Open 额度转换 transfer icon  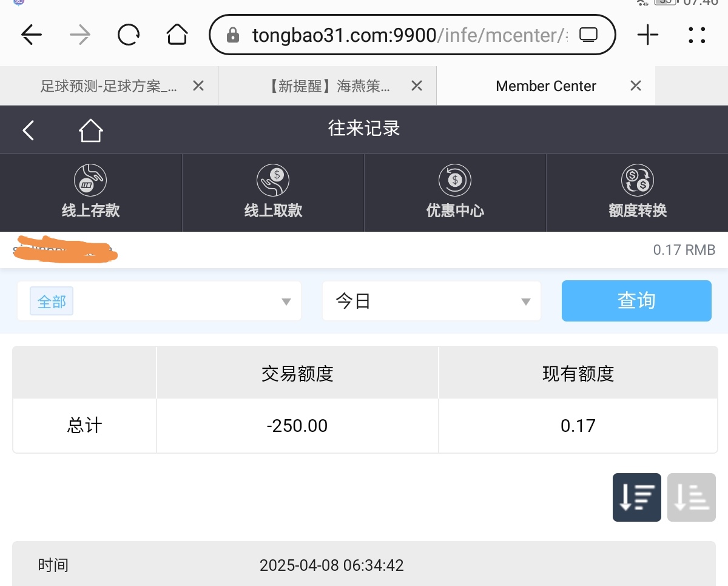pos(637,180)
